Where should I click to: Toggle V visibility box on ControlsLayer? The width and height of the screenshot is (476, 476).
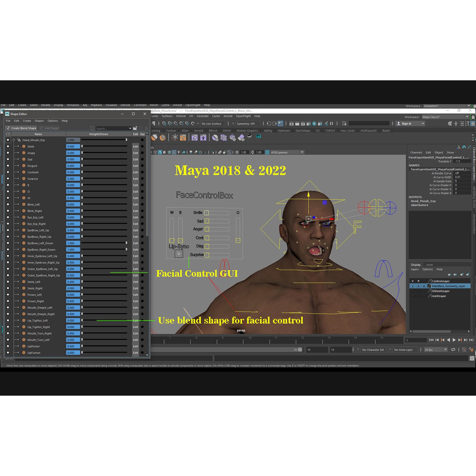(x=413, y=281)
